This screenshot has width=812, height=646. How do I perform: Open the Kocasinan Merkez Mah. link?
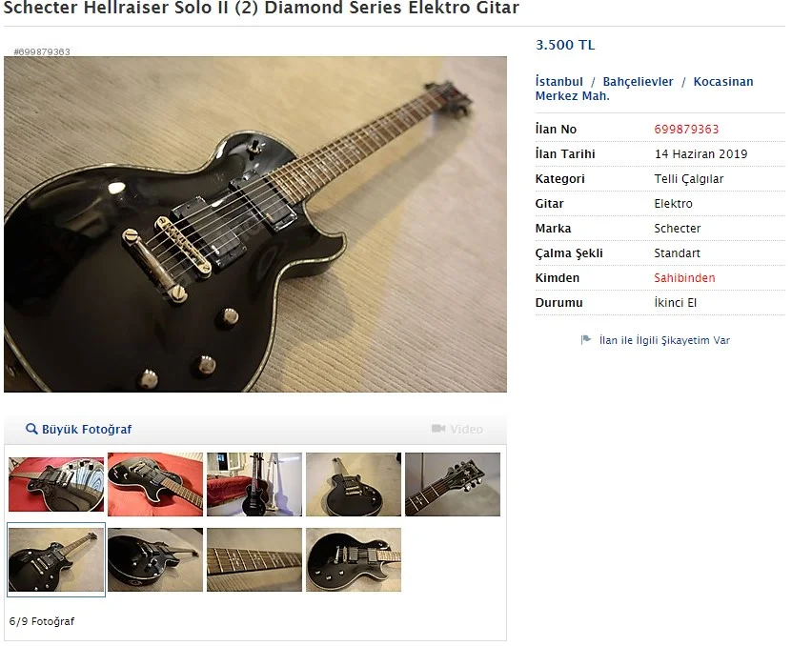644,89
